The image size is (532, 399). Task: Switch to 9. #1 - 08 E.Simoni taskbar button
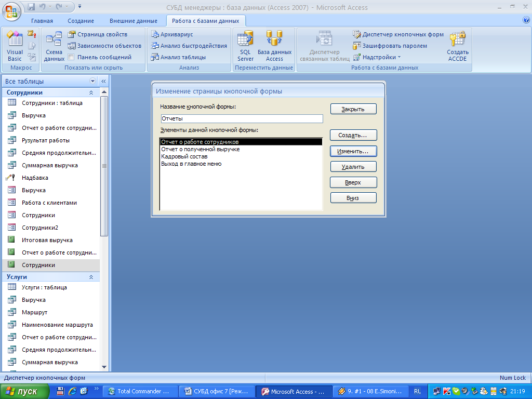370,392
